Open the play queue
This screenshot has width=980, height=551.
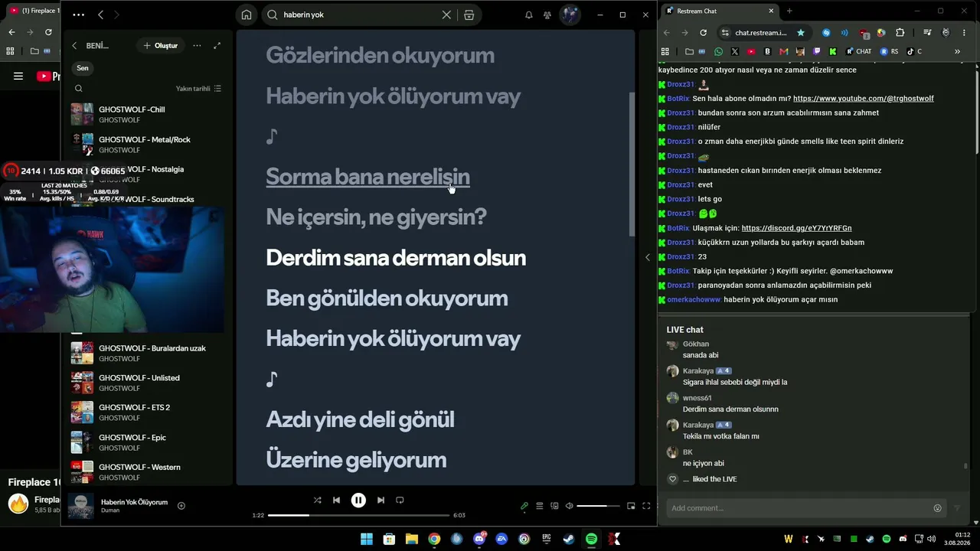click(x=540, y=506)
